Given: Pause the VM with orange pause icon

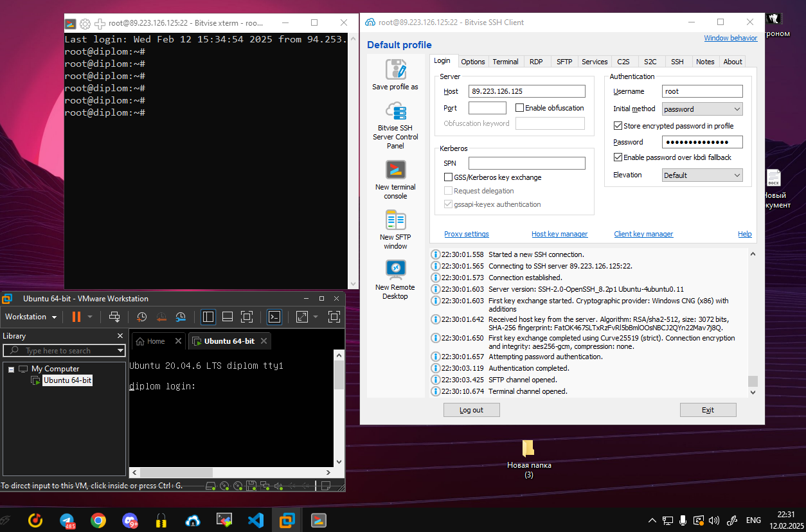Looking at the screenshot, I should (x=76, y=317).
